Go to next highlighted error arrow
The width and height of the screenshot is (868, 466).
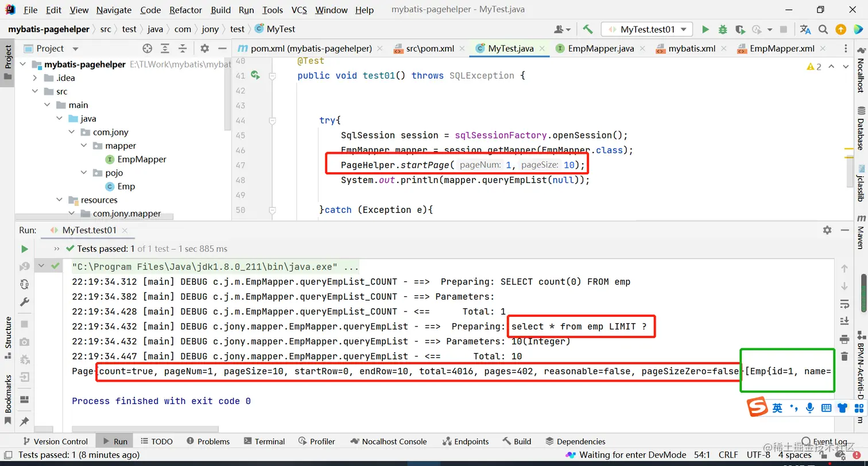coord(846,67)
